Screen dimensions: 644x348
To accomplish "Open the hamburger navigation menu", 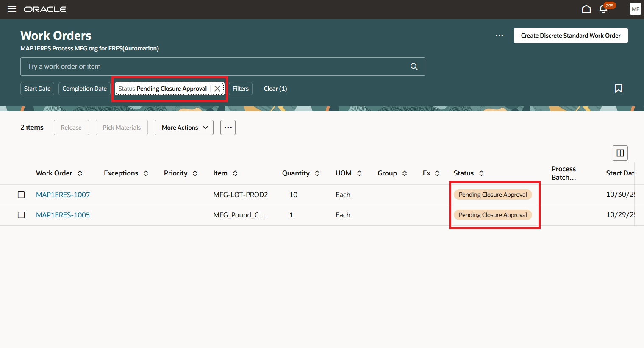I will (x=12, y=9).
